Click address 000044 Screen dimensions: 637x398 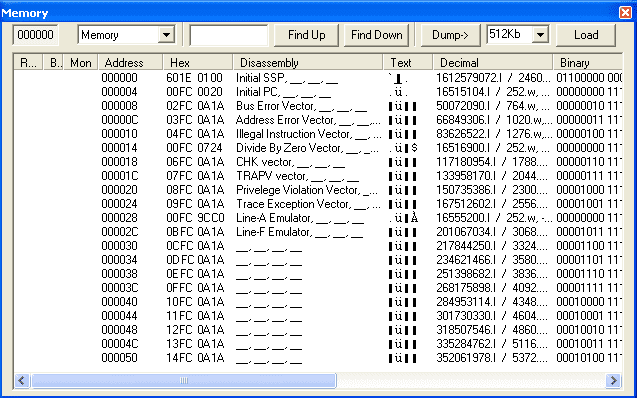coord(119,316)
